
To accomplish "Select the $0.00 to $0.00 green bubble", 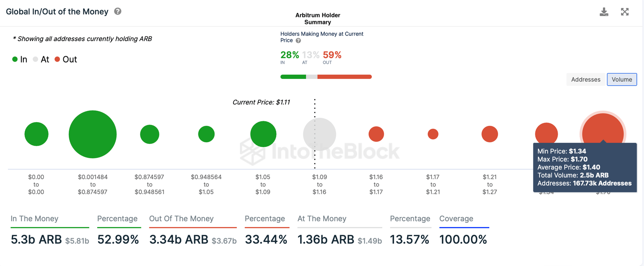I will click(x=36, y=134).
